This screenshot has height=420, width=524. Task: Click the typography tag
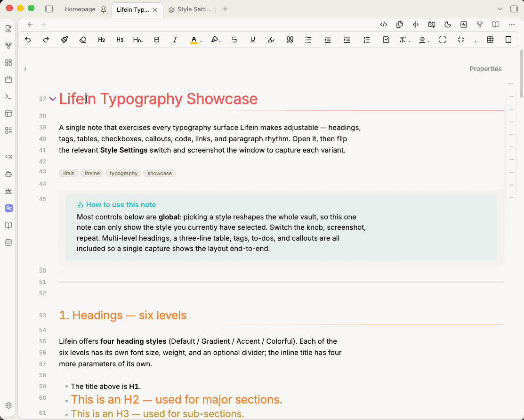(x=123, y=173)
